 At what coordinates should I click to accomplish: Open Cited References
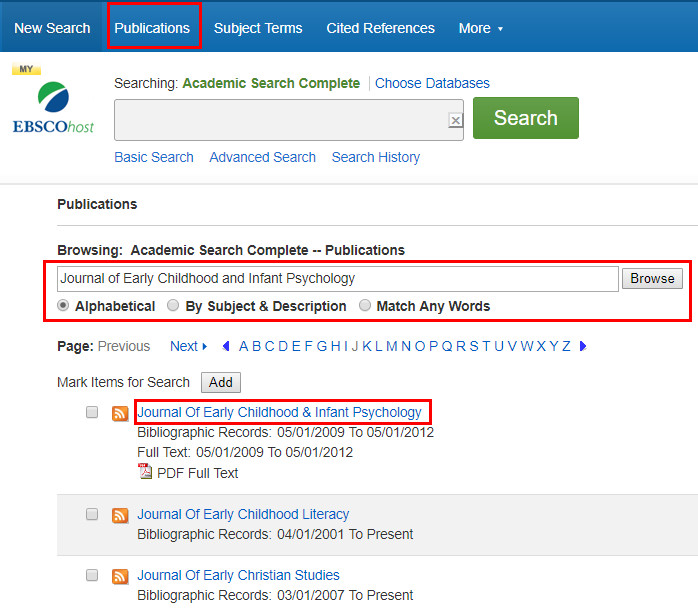pyautogui.click(x=381, y=28)
